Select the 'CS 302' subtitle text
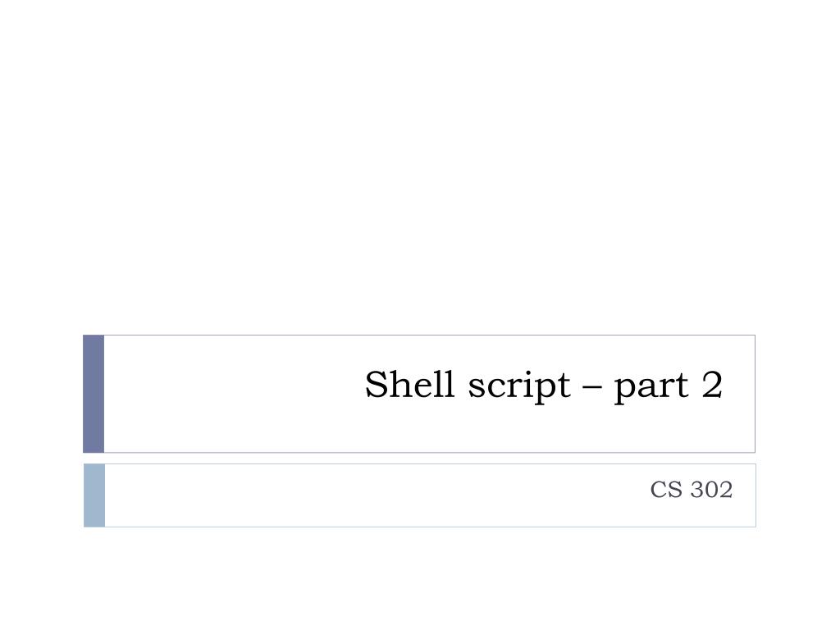The width and height of the screenshot is (840, 630). pyautogui.click(x=691, y=490)
